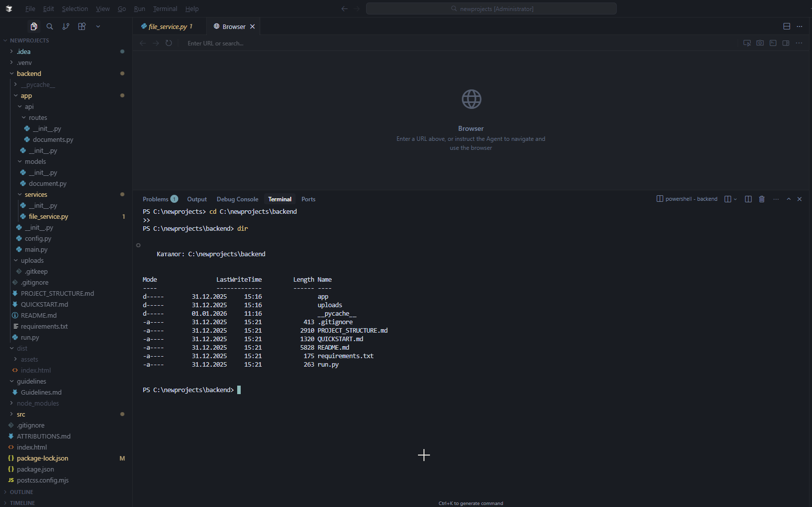
Task: Open the Ports panel tab
Action: [308, 199]
